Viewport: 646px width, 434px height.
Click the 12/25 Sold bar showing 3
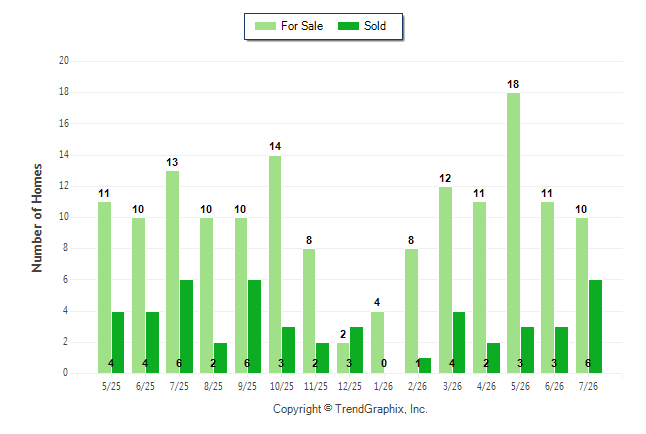coord(356,350)
